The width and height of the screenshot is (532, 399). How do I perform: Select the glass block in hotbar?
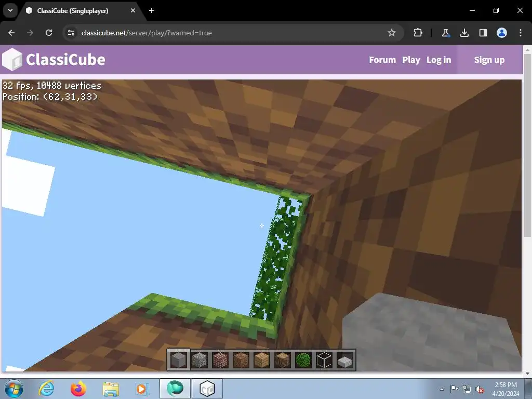click(x=324, y=360)
